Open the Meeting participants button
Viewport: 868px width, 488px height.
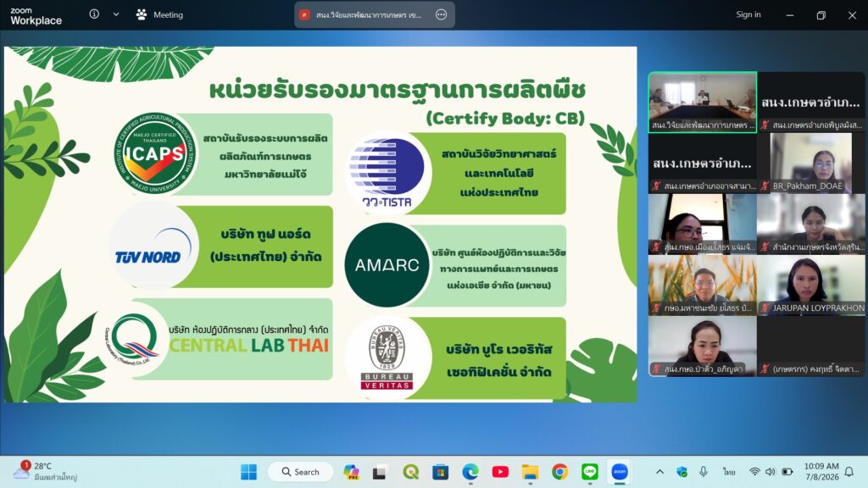click(x=159, y=15)
